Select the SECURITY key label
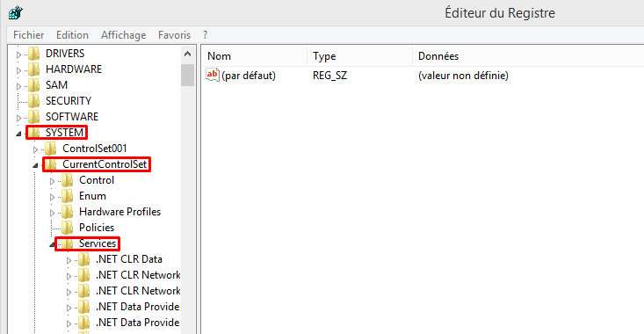 tap(69, 101)
